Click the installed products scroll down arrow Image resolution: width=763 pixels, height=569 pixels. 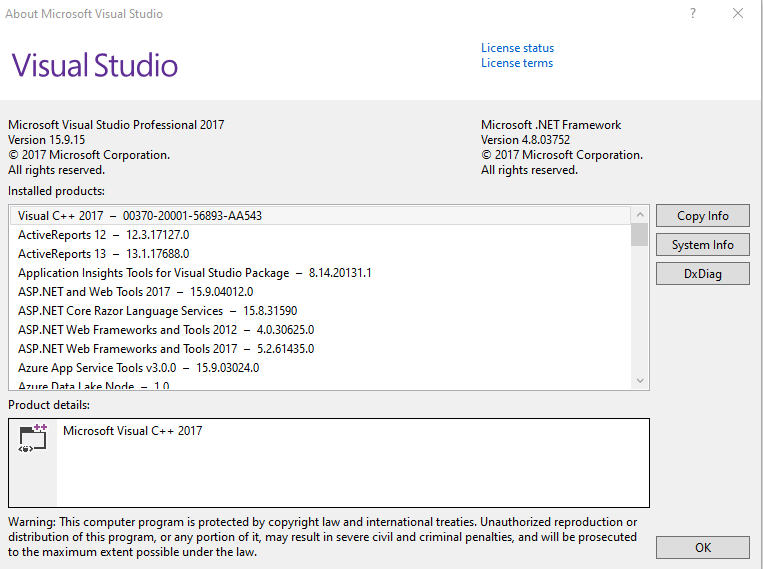pyautogui.click(x=640, y=381)
